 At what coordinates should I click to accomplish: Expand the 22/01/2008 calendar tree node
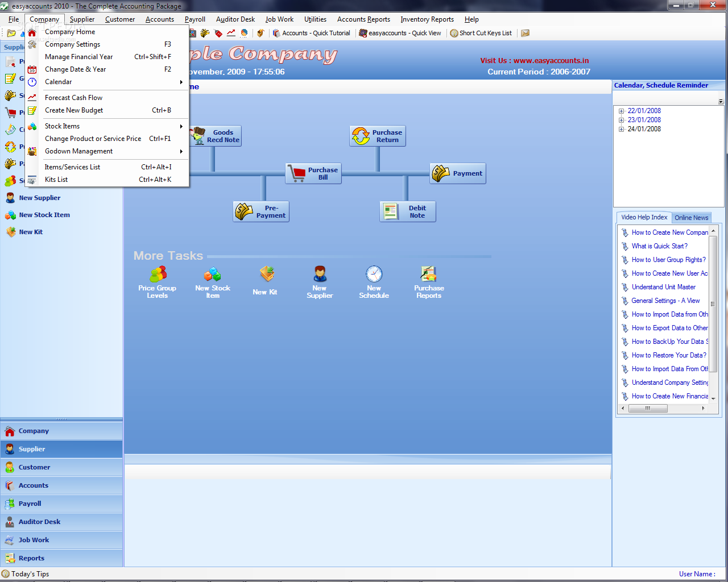(x=621, y=111)
